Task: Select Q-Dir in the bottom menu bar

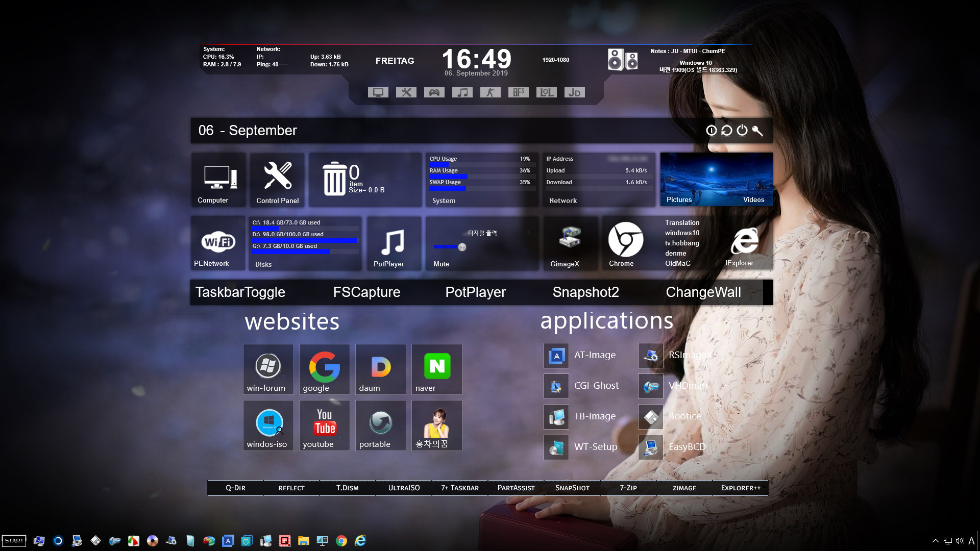Action: (x=235, y=488)
